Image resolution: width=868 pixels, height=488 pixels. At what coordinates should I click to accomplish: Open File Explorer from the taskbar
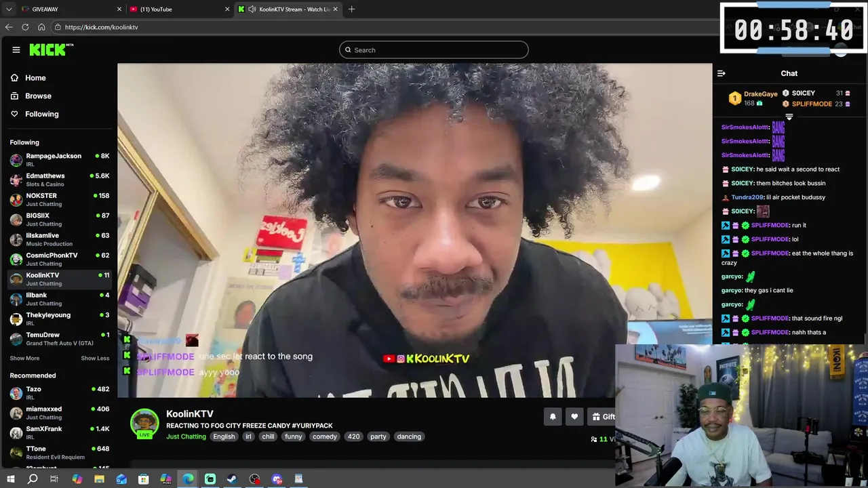(x=99, y=479)
